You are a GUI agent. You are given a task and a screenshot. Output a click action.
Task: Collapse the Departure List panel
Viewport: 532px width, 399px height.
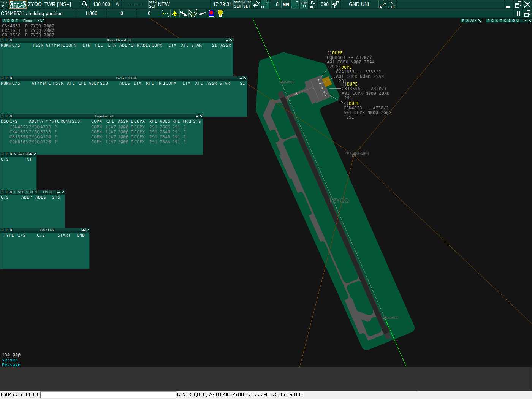[x=197, y=116]
